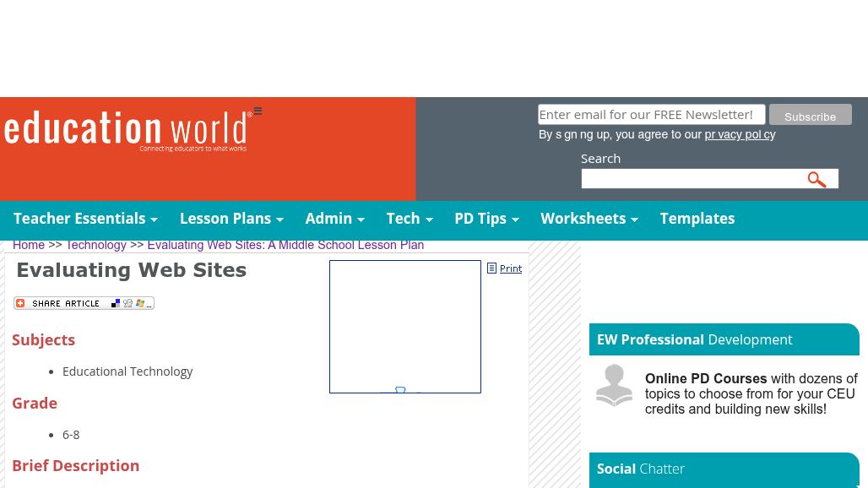Open the Tech dropdown menu
Image resolution: width=868 pixels, height=488 pixels.
coord(409,219)
